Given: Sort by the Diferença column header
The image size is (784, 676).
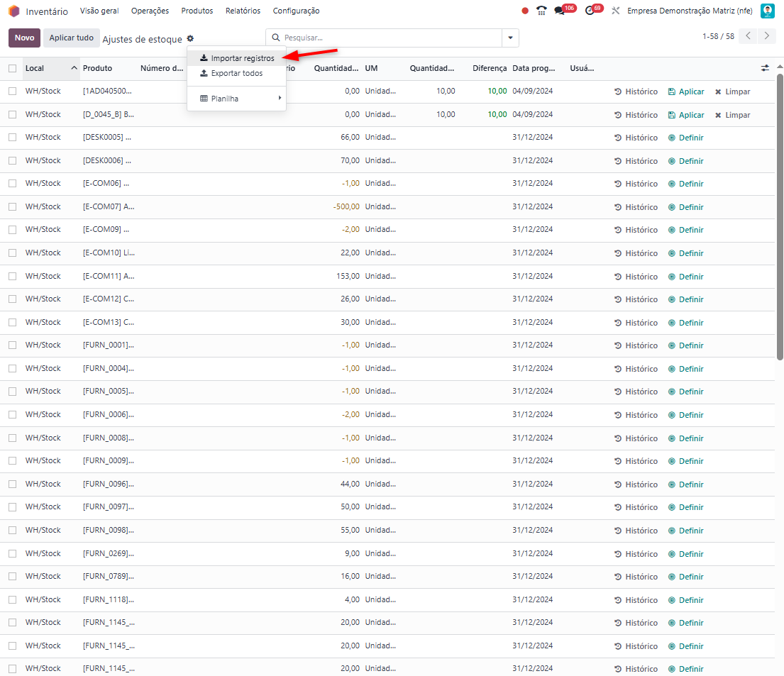Looking at the screenshot, I should pyautogui.click(x=490, y=68).
